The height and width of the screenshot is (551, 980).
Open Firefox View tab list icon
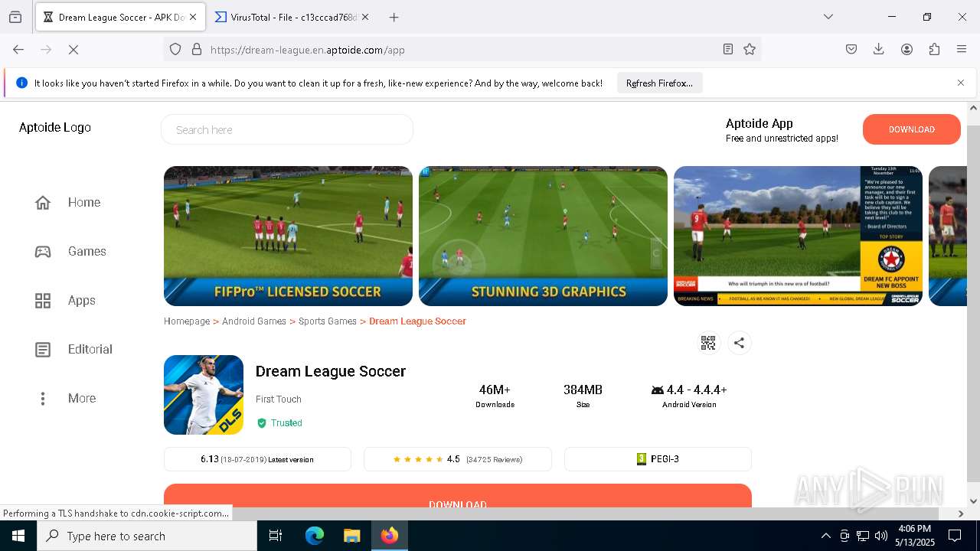(15, 17)
